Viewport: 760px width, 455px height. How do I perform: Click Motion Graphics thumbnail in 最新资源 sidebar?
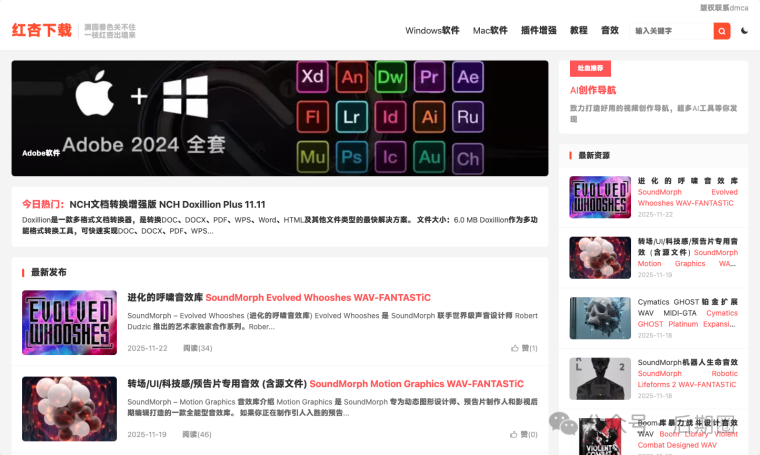point(600,258)
